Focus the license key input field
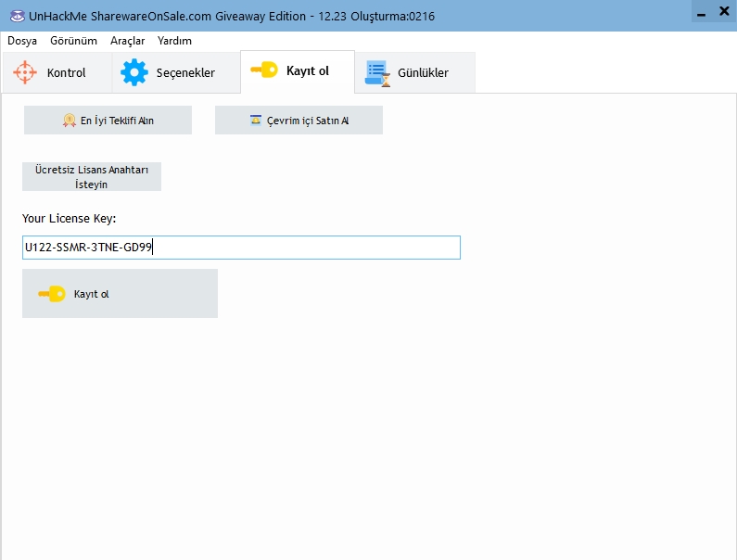 [x=241, y=248]
